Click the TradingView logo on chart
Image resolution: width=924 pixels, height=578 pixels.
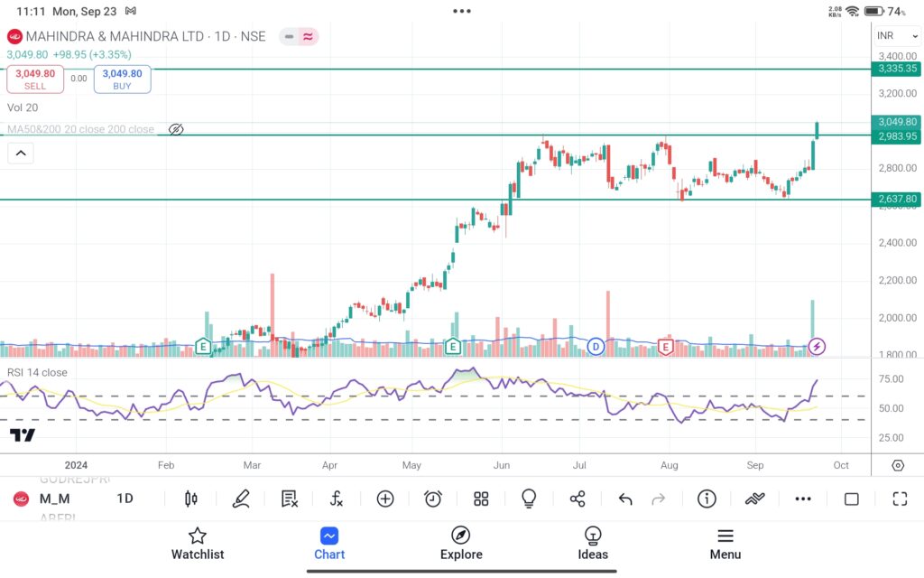[23, 435]
